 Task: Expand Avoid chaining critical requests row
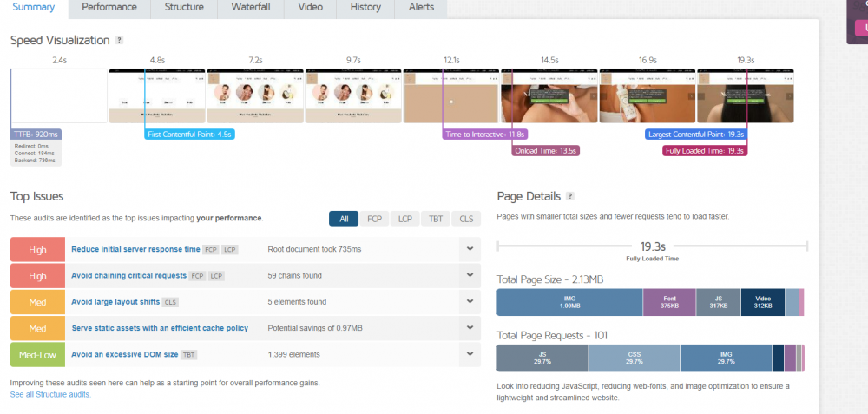tap(470, 275)
